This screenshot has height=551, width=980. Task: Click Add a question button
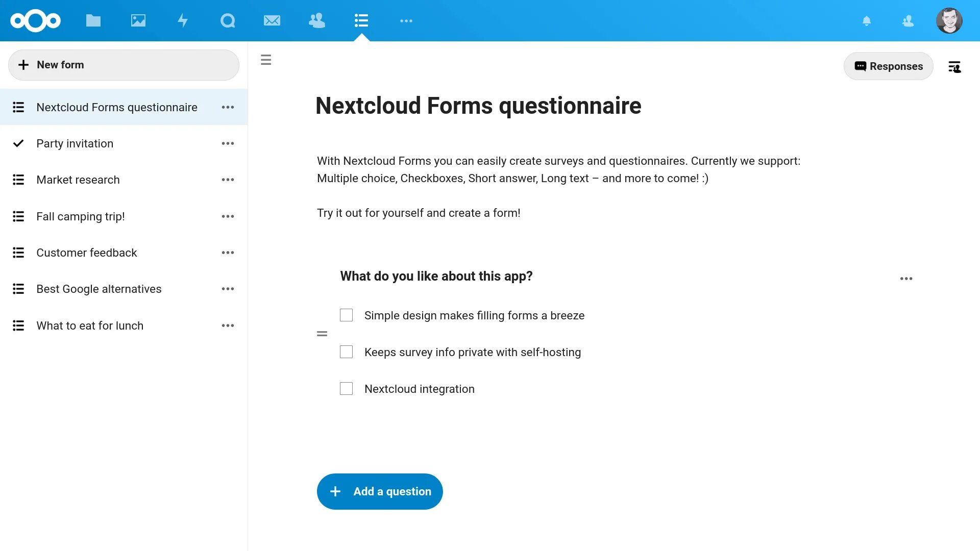click(380, 491)
